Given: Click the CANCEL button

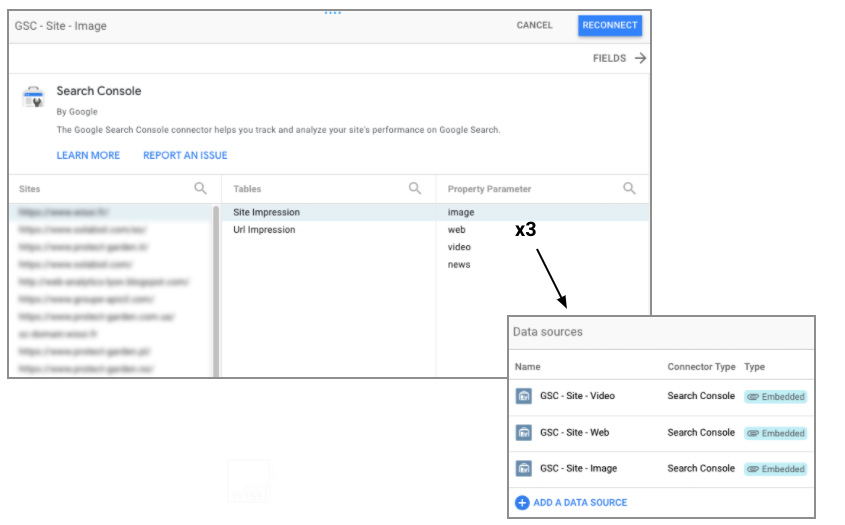Looking at the screenshot, I should pyautogui.click(x=534, y=25).
